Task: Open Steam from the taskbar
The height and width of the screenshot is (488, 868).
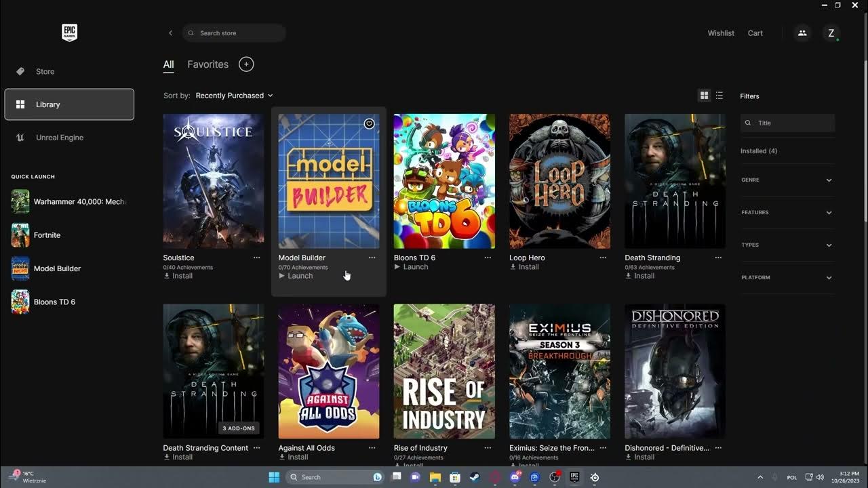Action: coord(475,477)
